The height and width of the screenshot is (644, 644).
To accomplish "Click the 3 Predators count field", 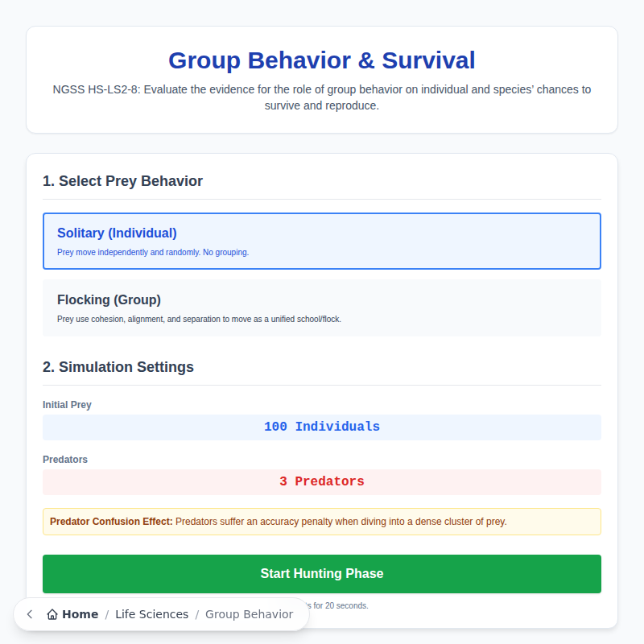I will pyautogui.click(x=321, y=481).
